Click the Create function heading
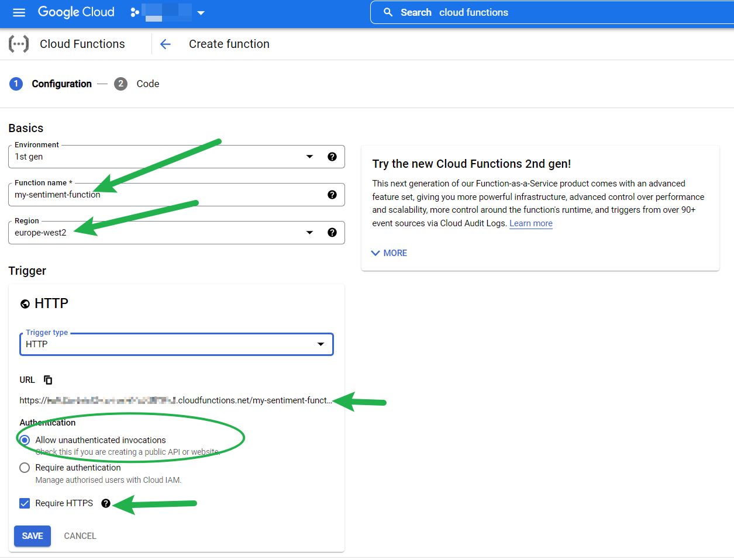The image size is (734, 560). click(229, 44)
